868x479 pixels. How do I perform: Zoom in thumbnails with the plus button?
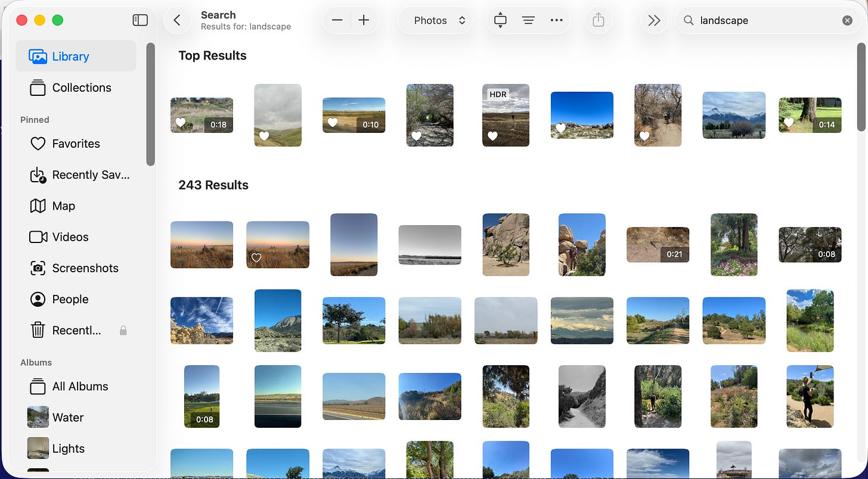[364, 20]
